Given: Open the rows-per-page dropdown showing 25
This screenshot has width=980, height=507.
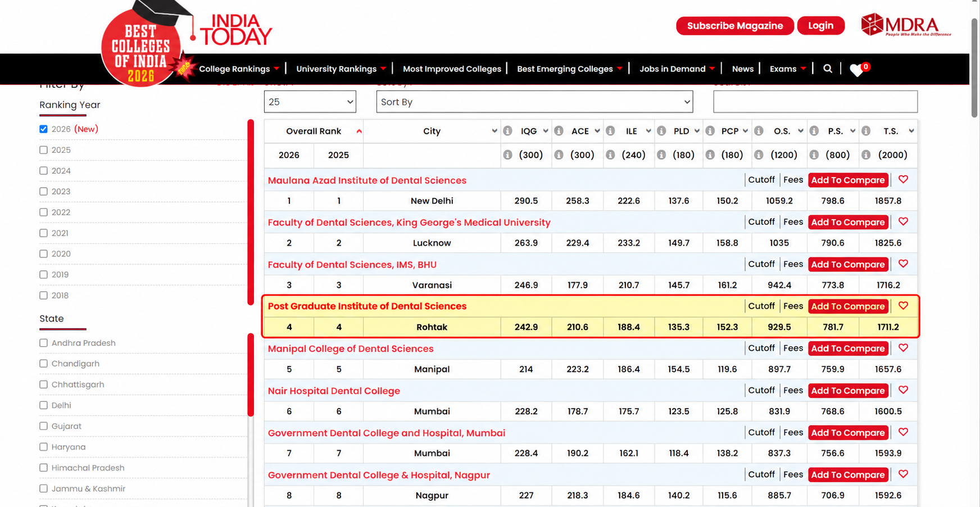Looking at the screenshot, I should [310, 102].
